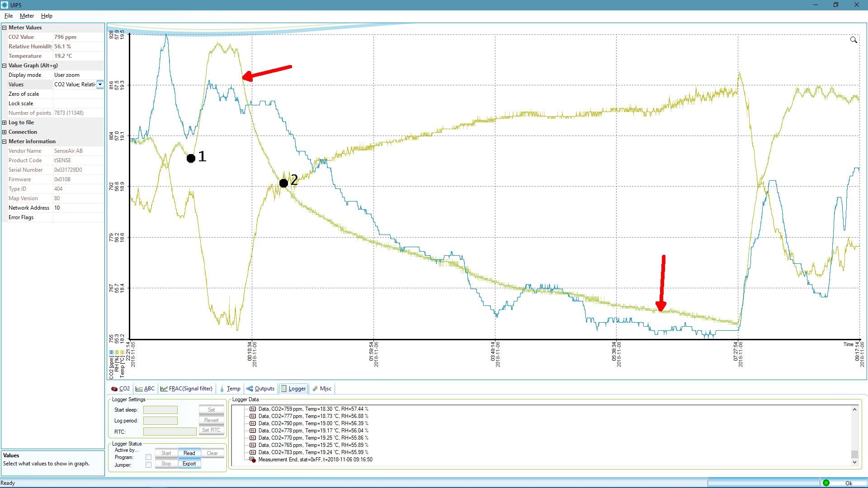Open the Values dropdown arrow

click(100, 84)
